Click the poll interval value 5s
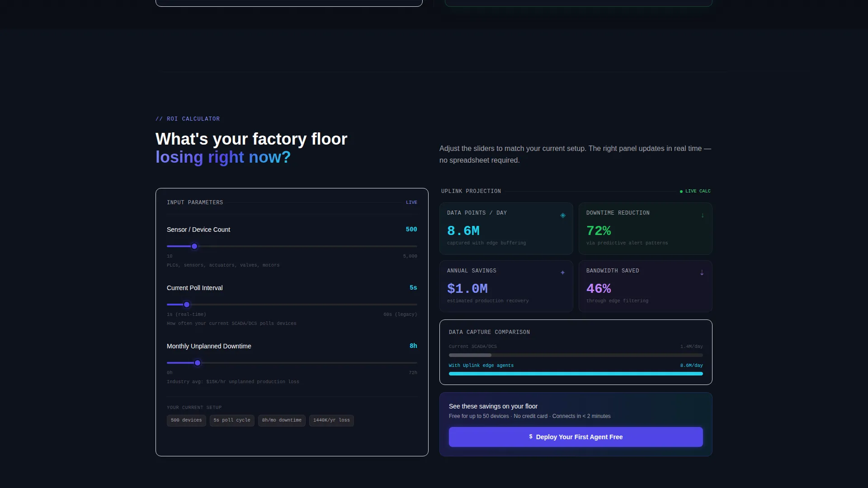868x488 pixels. click(413, 288)
